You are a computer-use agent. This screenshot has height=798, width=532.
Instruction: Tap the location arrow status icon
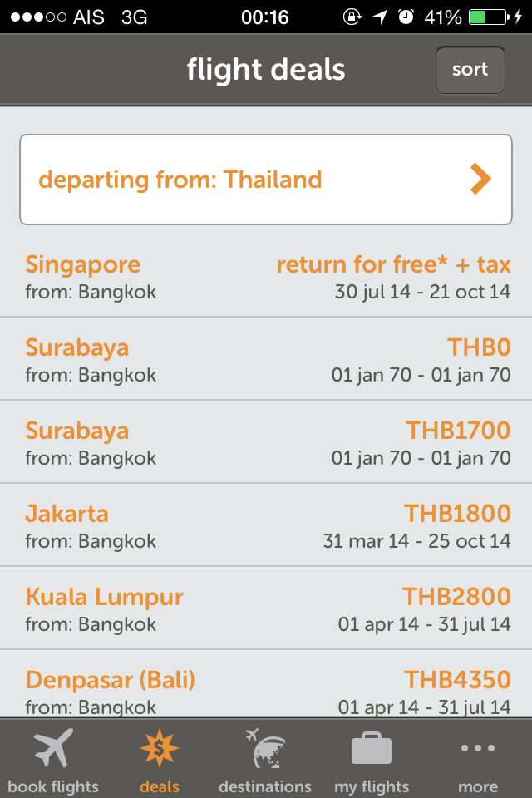pyautogui.click(x=380, y=17)
